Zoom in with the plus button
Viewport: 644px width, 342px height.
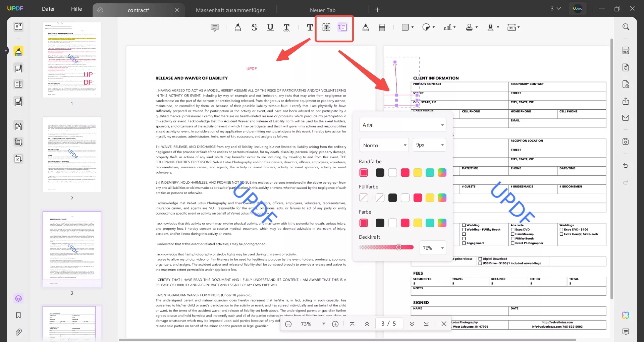335,324
